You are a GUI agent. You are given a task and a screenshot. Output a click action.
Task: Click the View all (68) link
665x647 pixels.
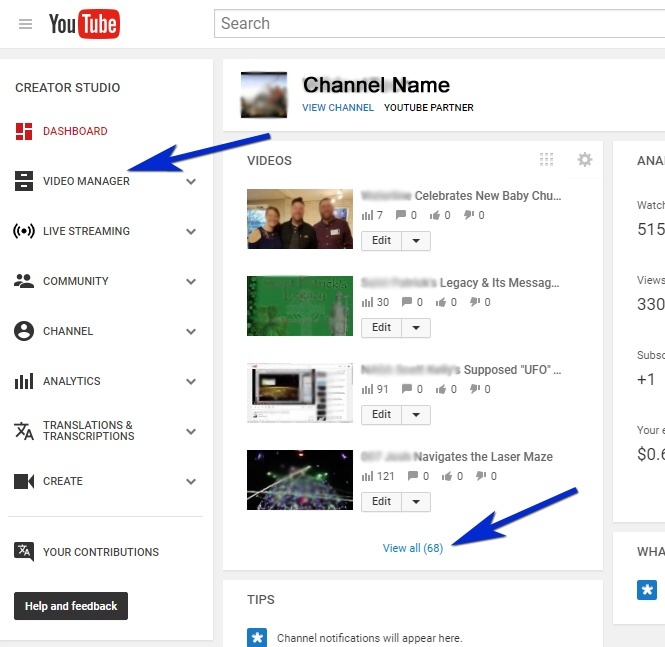pos(413,548)
